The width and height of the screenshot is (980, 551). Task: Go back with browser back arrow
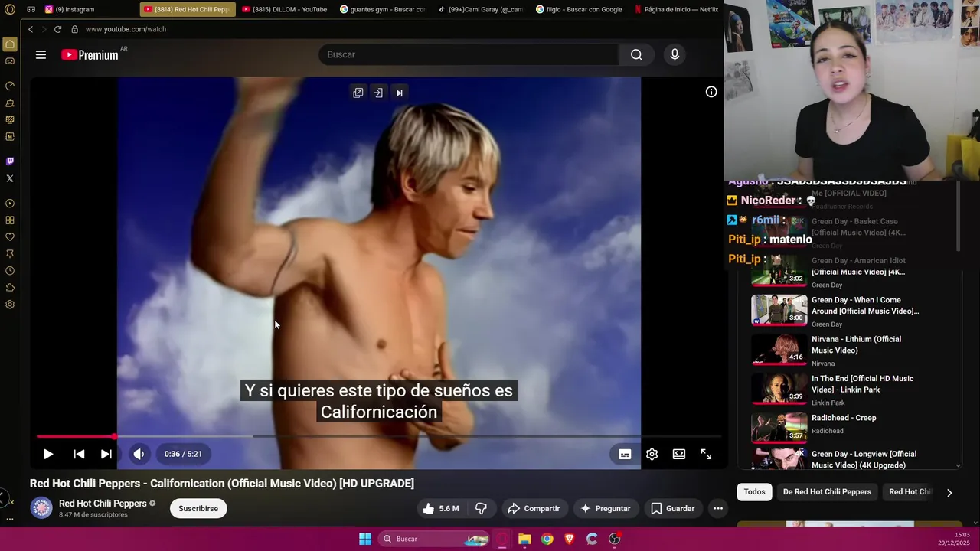click(x=31, y=29)
